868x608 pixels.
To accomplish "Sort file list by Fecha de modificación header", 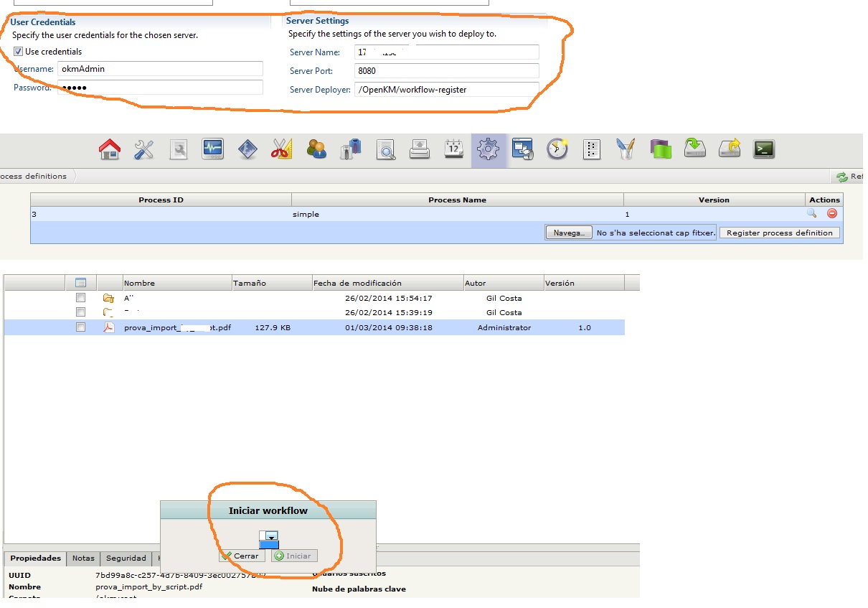I will [357, 283].
